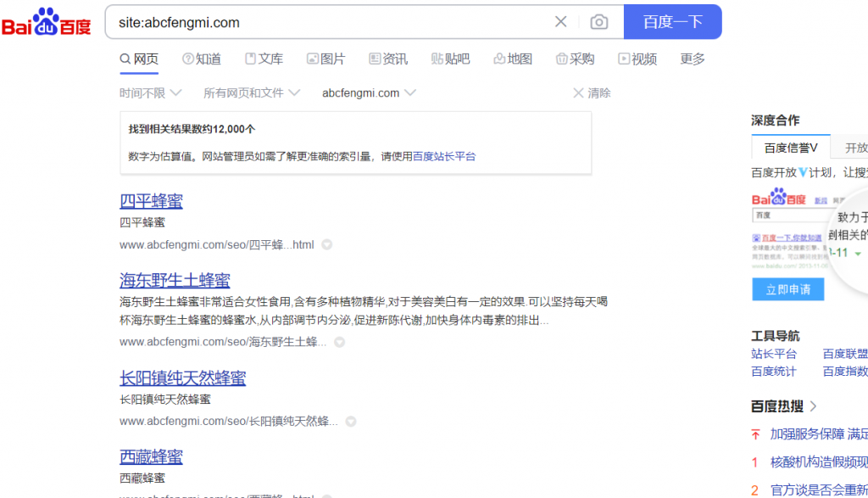
Task: Open 资讯 via its news icon
Action: pos(374,59)
